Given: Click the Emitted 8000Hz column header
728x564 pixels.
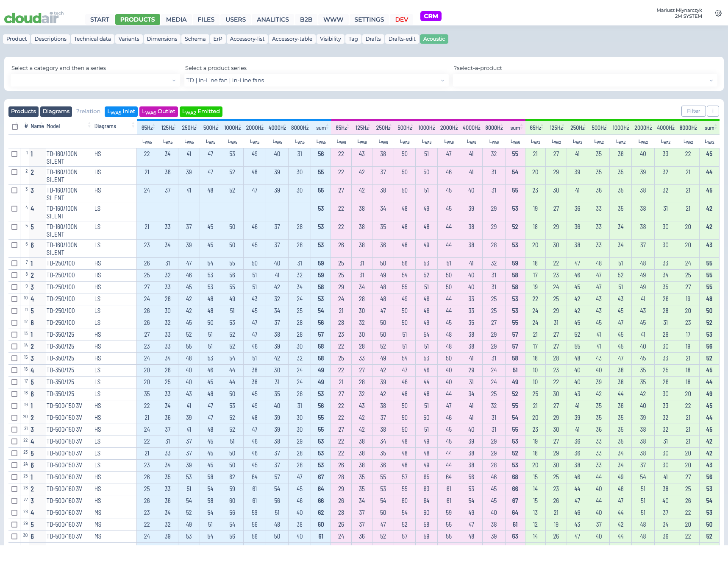Looking at the screenshot, I should (x=688, y=128).
